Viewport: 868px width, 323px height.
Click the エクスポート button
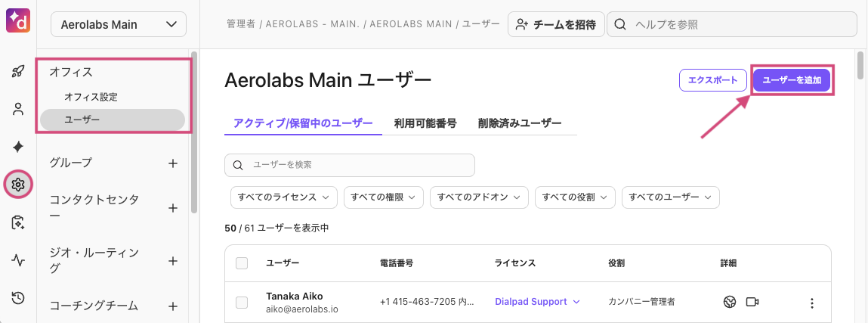click(713, 79)
